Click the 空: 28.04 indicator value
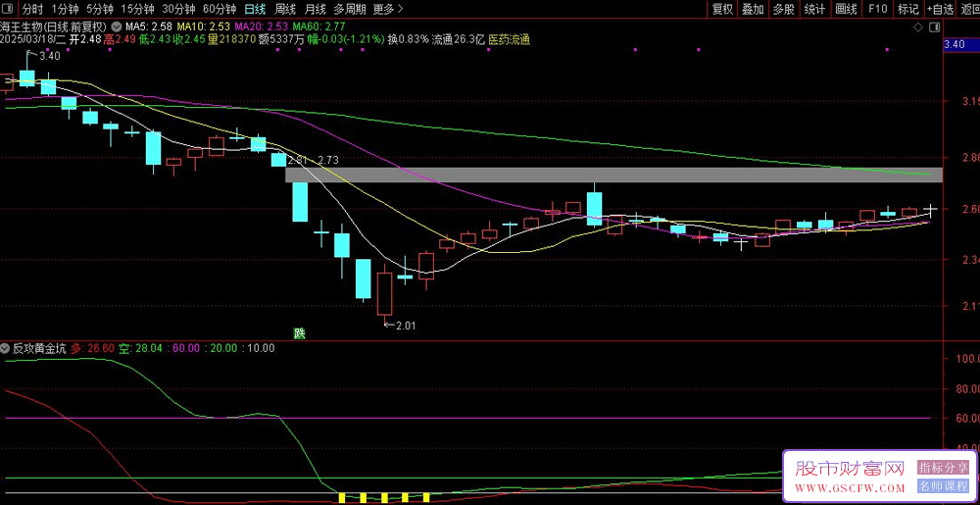This screenshot has width=980, height=505. click(x=140, y=349)
